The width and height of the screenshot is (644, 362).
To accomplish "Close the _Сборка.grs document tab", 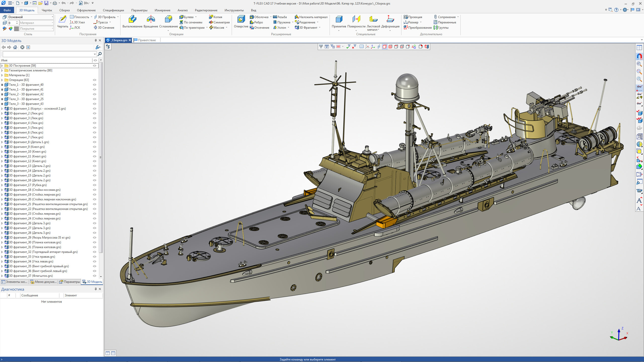I will (x=130, y=40).
